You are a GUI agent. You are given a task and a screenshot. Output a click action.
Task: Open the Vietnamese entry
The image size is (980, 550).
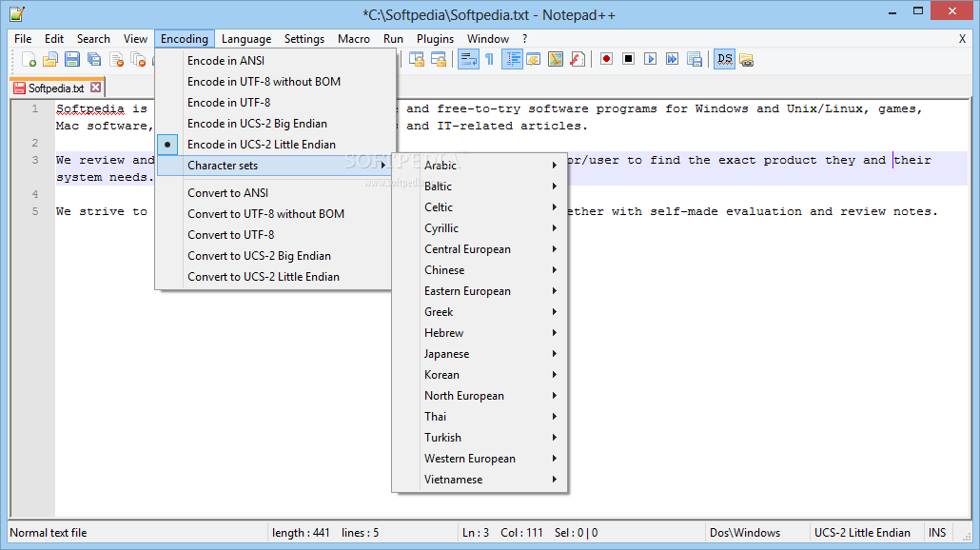480,480
